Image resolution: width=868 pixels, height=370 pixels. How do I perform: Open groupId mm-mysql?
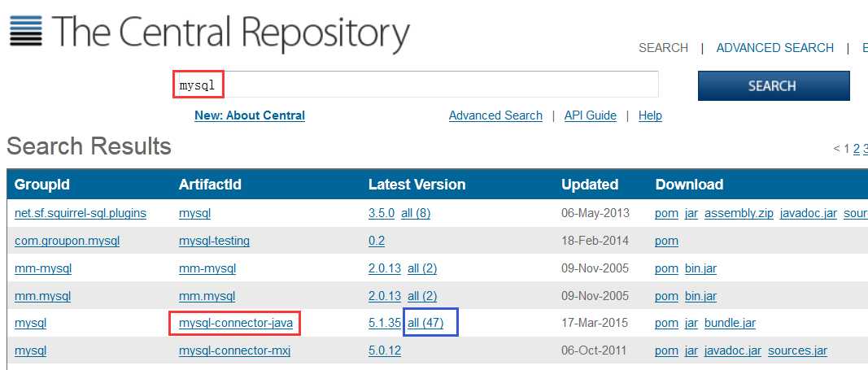pyautogui.click(x=42, y=269)
